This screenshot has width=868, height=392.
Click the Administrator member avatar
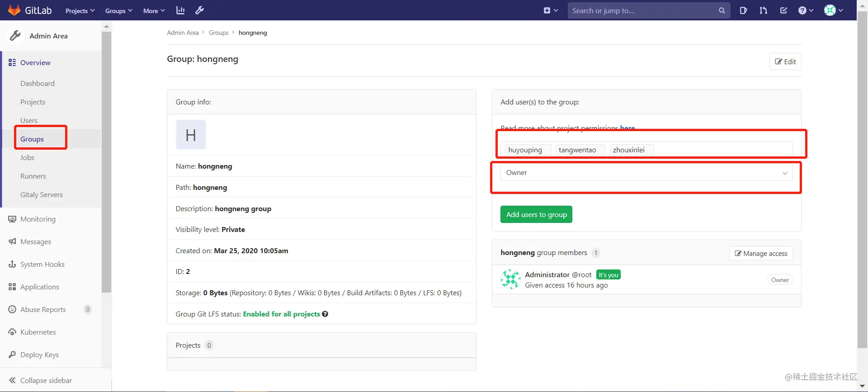(510, 279)
